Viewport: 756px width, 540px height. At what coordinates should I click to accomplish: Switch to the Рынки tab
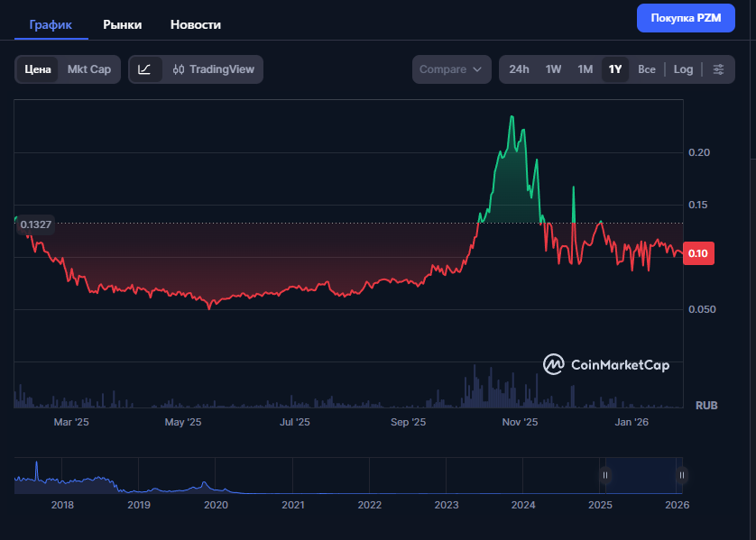(122, 24)
